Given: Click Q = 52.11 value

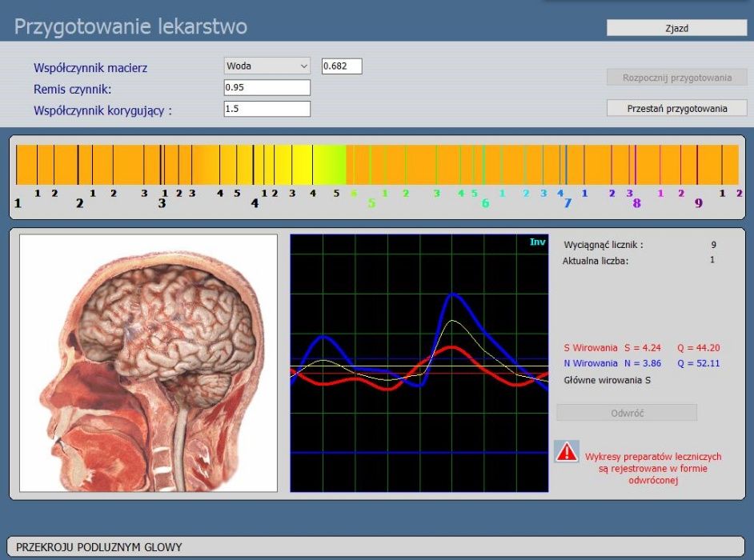Looking at the screenshot, I should (x=698, y=363).
